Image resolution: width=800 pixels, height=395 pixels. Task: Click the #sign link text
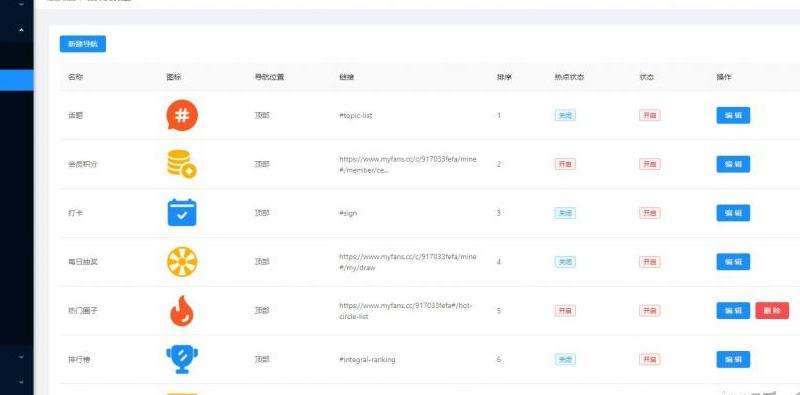(x=348, y=213)
